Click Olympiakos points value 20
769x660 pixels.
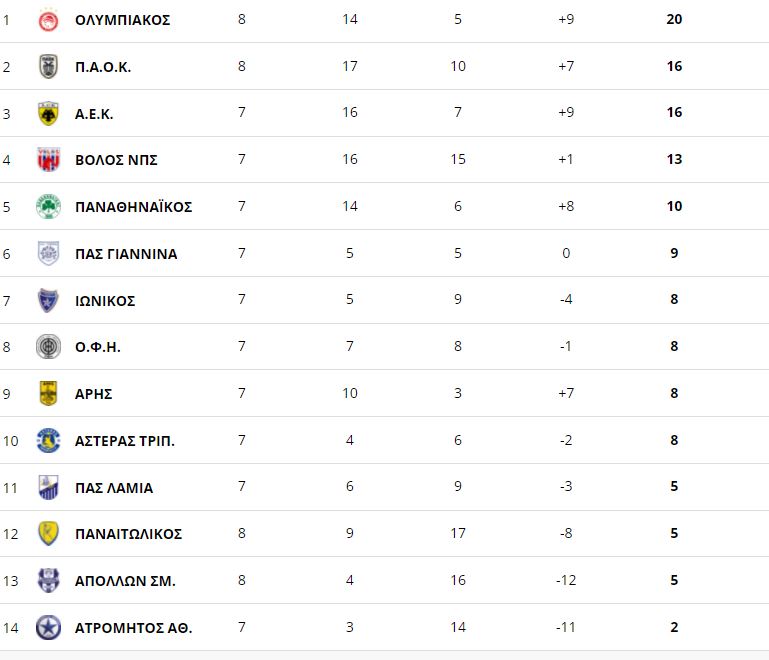tap(674, 20)
